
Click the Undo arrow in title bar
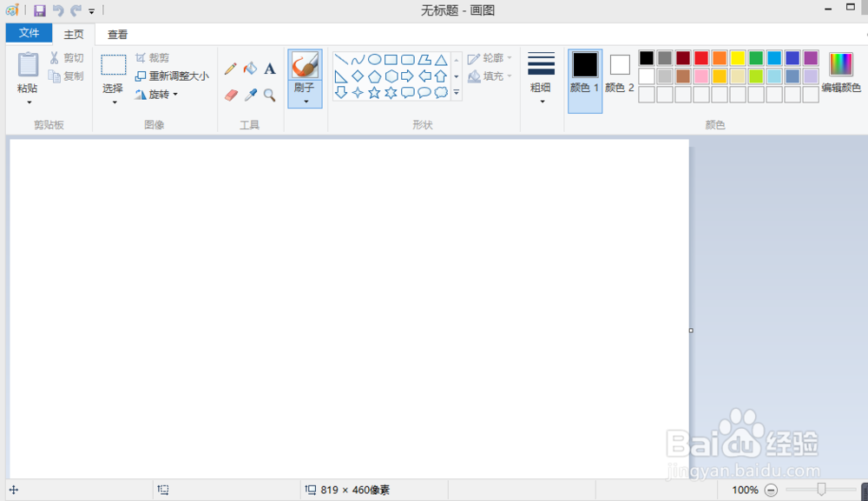click(x=58, y=10)
